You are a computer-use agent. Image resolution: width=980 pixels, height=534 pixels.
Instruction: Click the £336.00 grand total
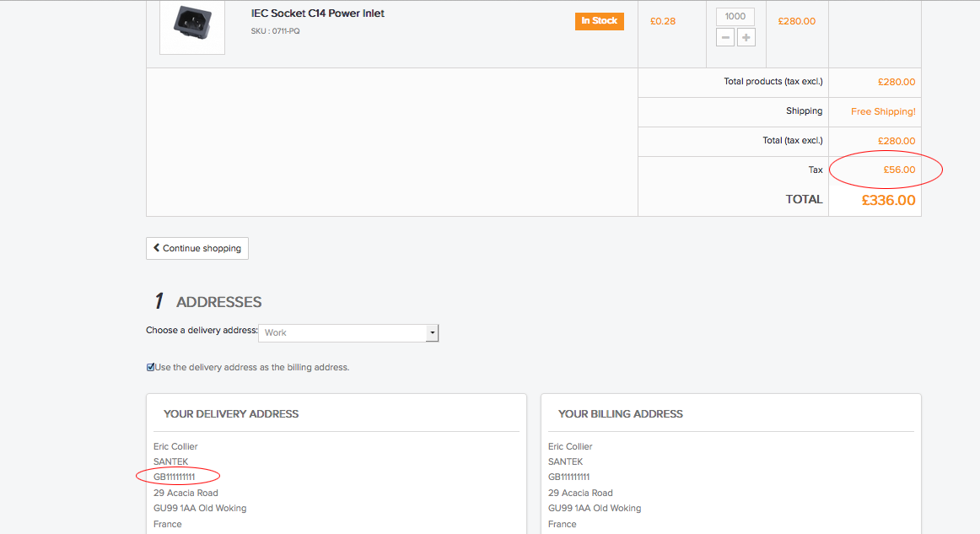888,201
